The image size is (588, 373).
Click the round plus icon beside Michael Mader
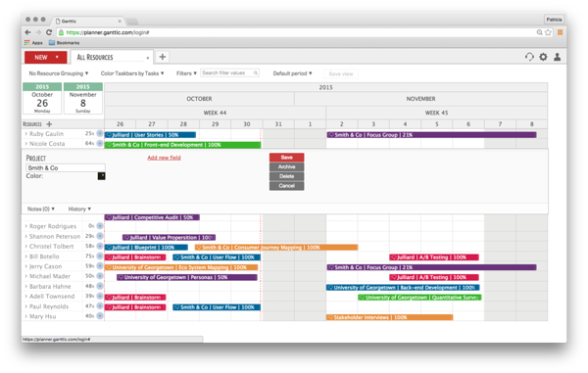(x=100, y=276)
